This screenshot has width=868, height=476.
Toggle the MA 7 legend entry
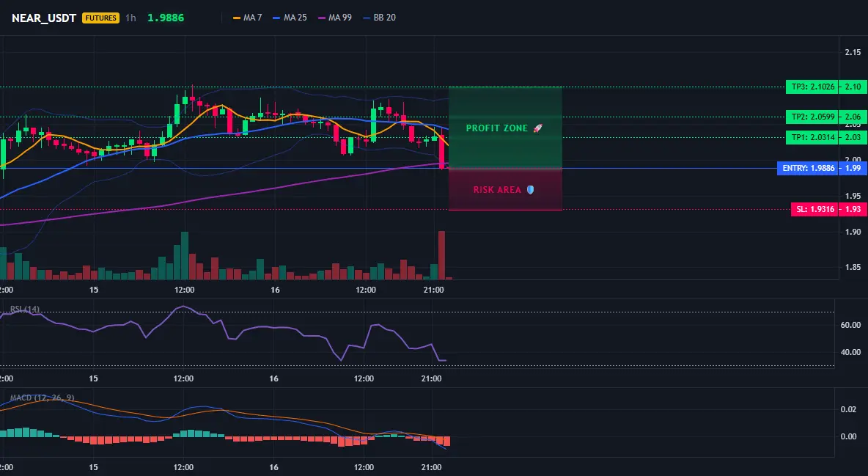pyautogui.click(x=248, y=18)
